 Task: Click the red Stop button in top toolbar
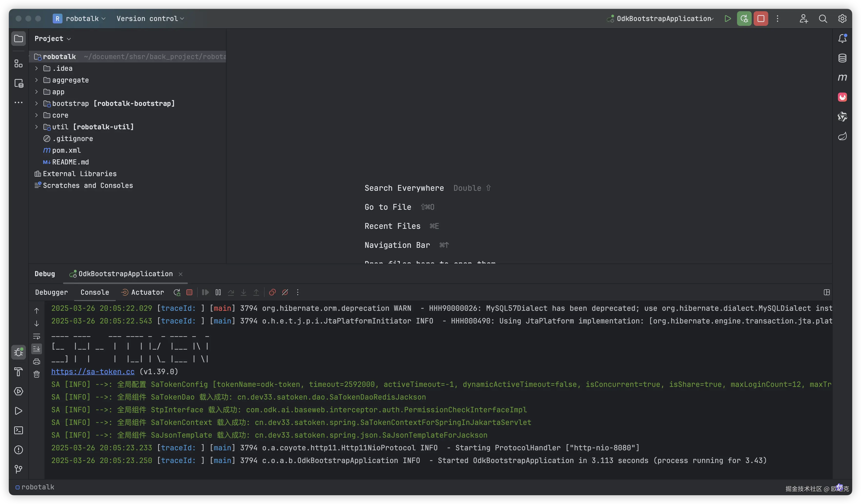click(x=761, y=19)
